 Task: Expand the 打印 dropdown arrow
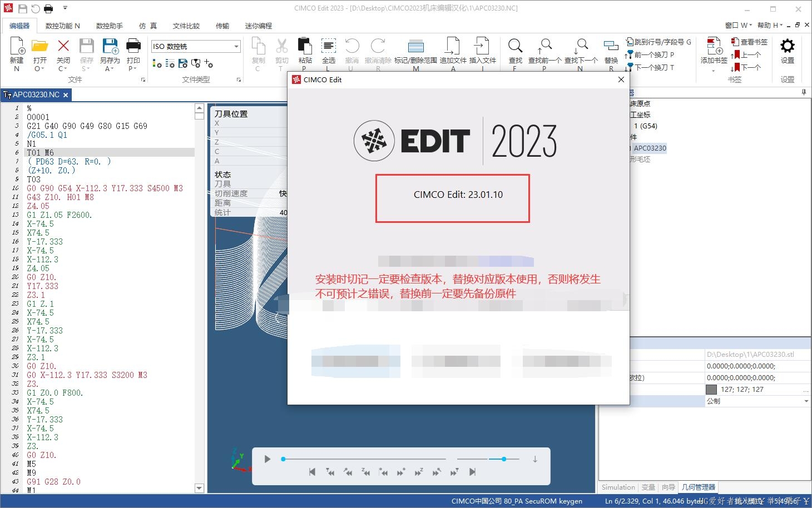click(136, 69)
